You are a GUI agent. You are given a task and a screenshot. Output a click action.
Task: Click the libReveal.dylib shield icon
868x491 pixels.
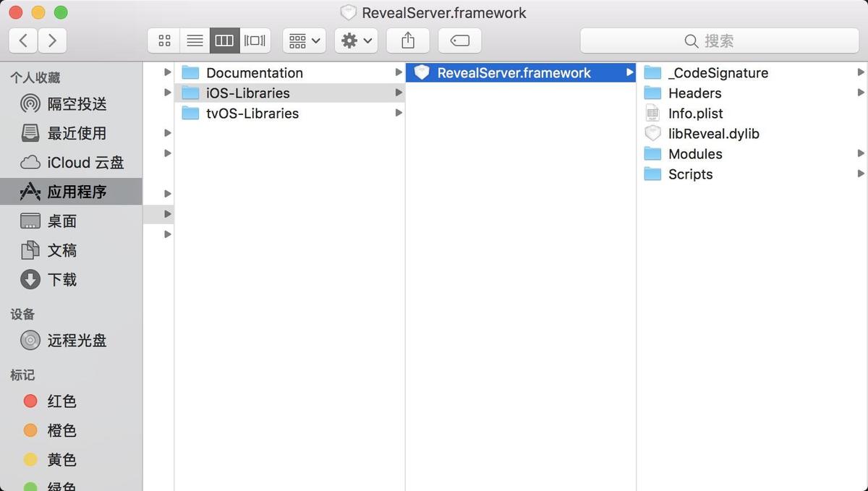click(652, 134)
